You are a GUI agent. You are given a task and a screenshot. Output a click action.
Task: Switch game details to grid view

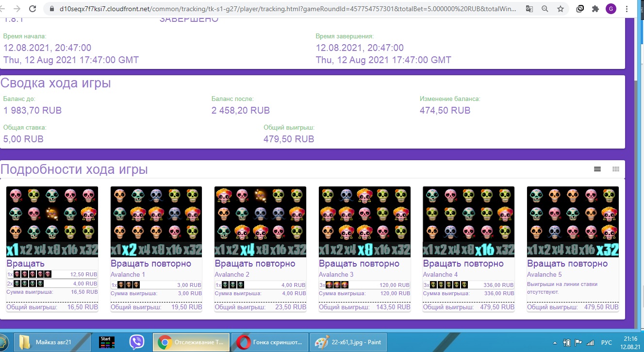click(x=616, y=169)
